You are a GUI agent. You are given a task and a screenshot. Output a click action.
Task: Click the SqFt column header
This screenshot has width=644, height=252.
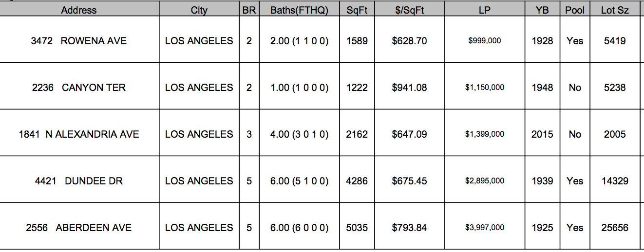(x=357, y=10)
